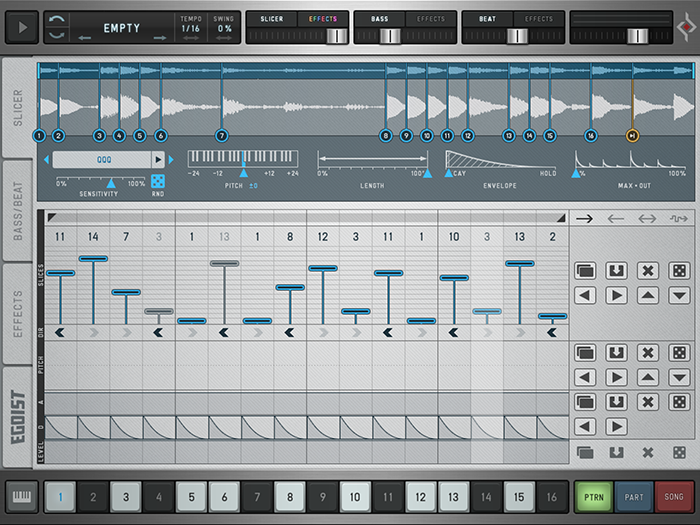
Task: Toggle pattern slot 10
Action: [x=355, y=496]
